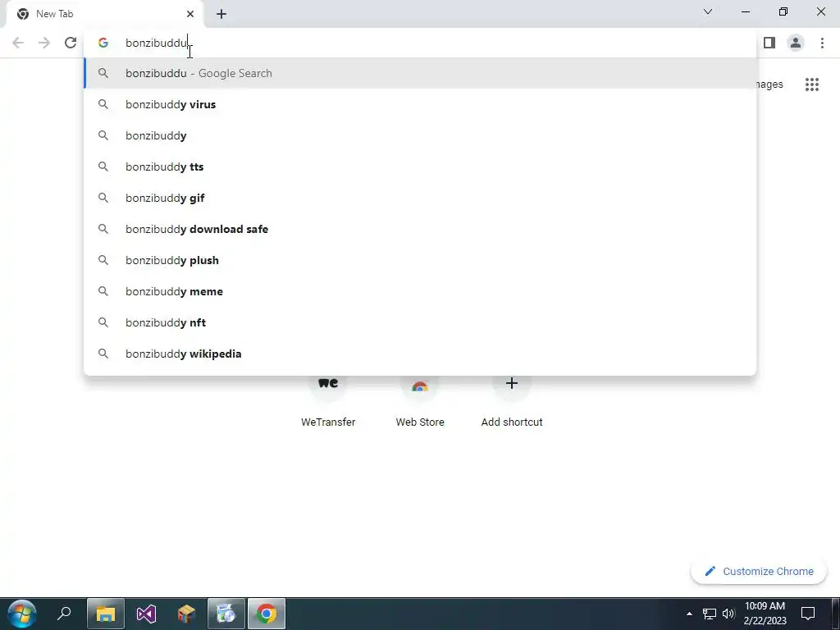Click the browser forward arrow
840x630 pixels.
tap(44, 43)
